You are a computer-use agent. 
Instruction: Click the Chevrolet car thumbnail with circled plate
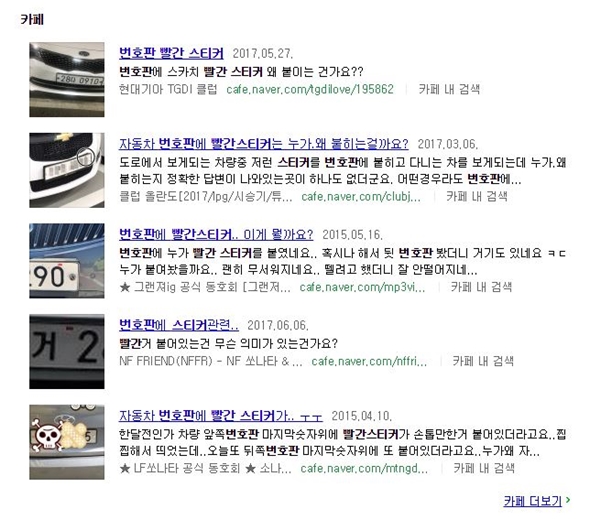coord(67,170)
